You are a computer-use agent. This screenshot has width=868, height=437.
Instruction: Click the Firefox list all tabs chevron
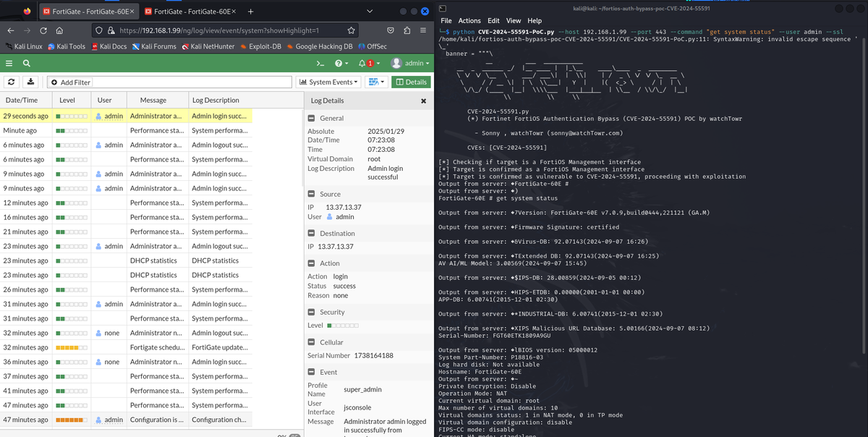point(370,12)
